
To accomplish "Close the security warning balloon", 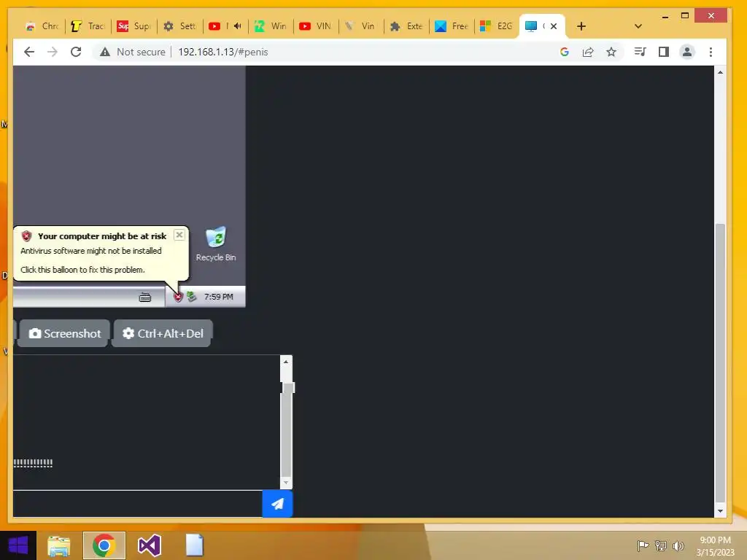I will (x=179, y=235).
